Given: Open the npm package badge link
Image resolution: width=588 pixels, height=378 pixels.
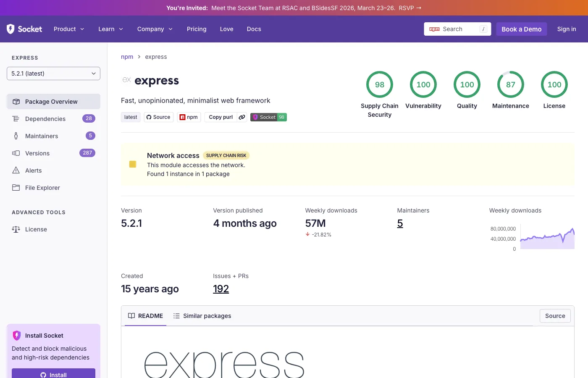Looking at the screenshot, I should [x=189, y=117].
